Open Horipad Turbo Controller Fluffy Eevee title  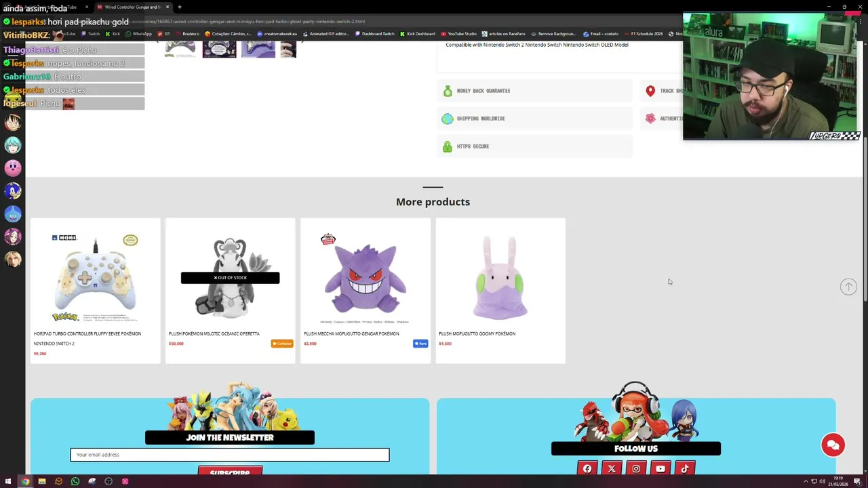[87, 338]
